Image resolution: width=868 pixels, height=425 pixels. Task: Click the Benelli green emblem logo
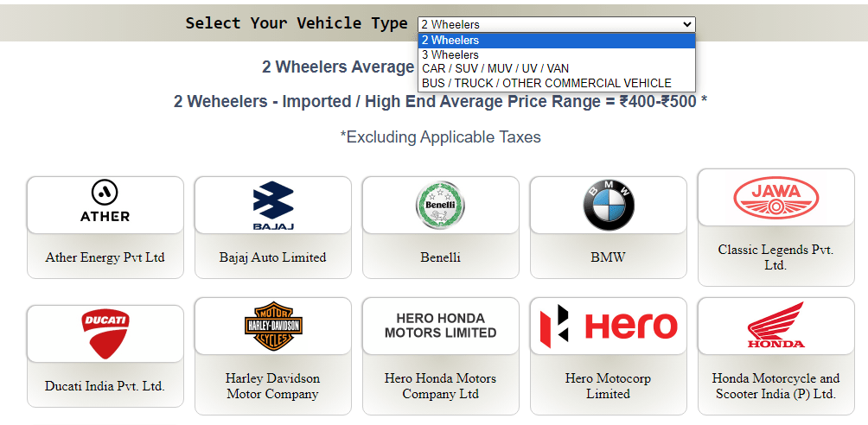click(440, 206)
